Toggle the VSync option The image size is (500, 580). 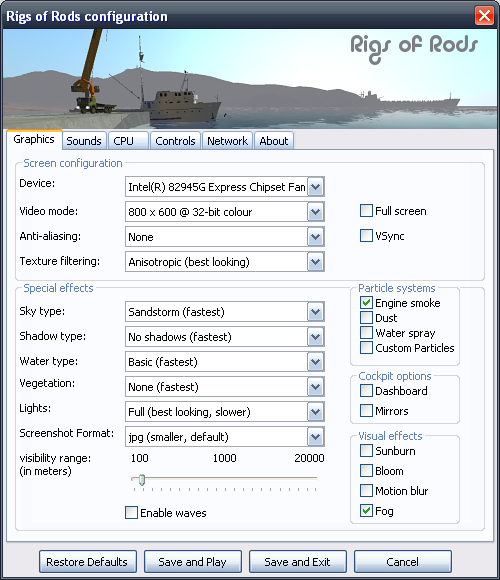pyautogui.click(x=366, y=236)
